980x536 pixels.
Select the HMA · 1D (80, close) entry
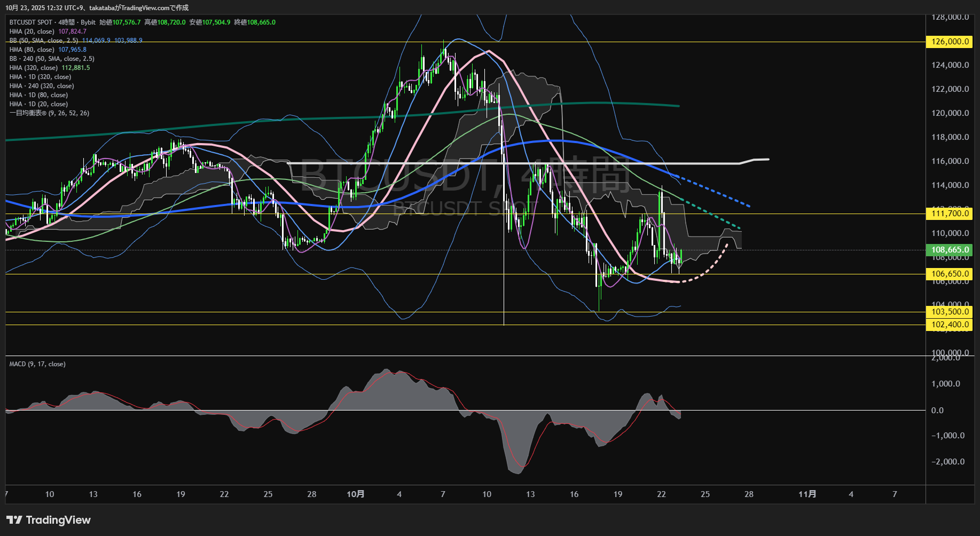pyautogui.click(x=38, y=95)
